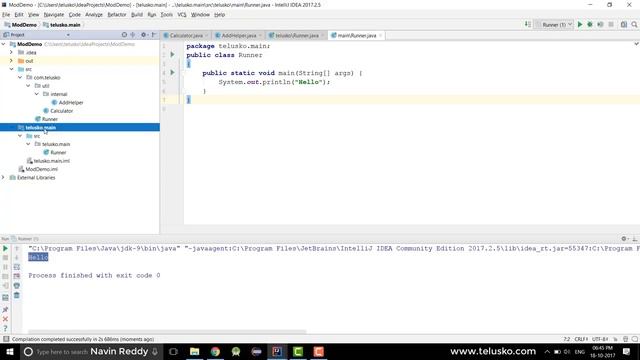Expand the External Libraries node

click(x=4, y=178)
